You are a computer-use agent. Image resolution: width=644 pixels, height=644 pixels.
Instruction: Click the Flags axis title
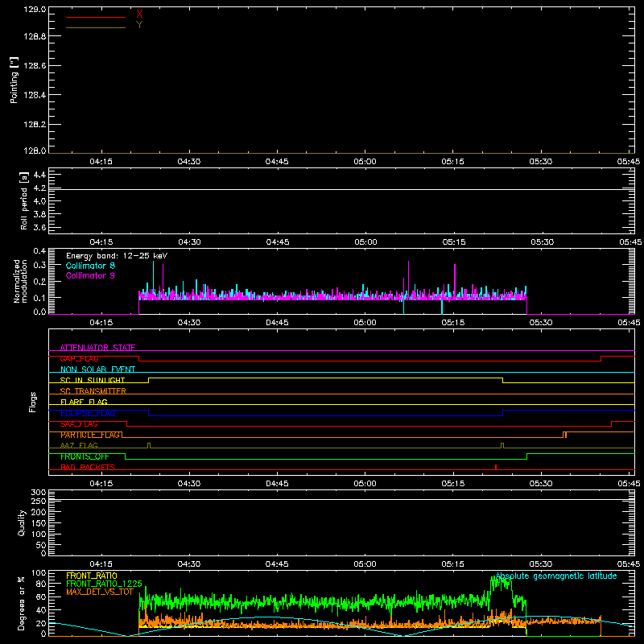33,402
